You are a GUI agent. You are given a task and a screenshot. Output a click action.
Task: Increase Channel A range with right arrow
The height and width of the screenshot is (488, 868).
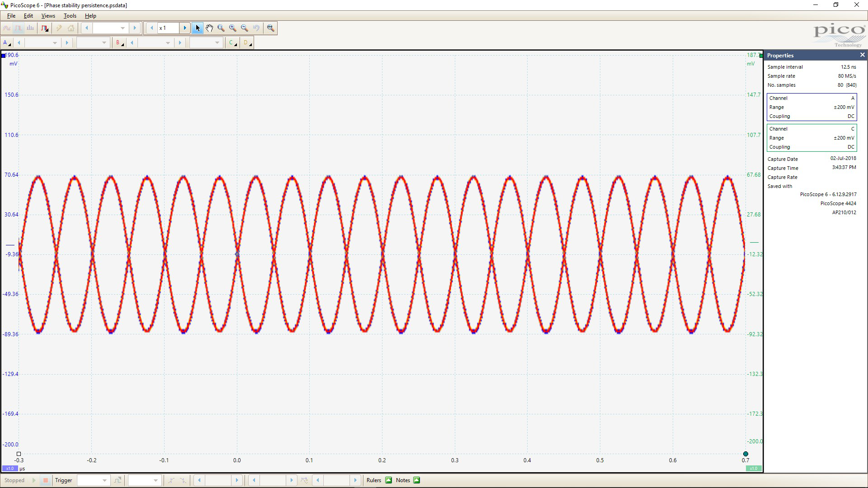pyautogui.click(x=67, y=43)
